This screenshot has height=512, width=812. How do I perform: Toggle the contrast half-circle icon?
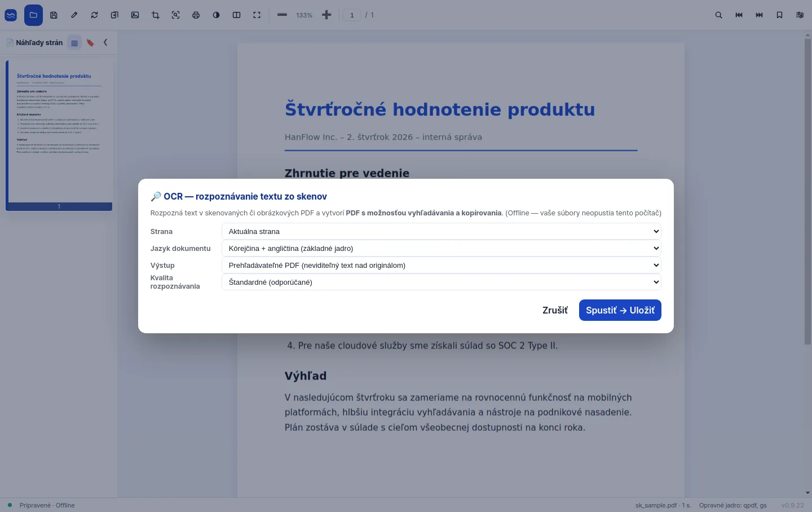[216, 15]
